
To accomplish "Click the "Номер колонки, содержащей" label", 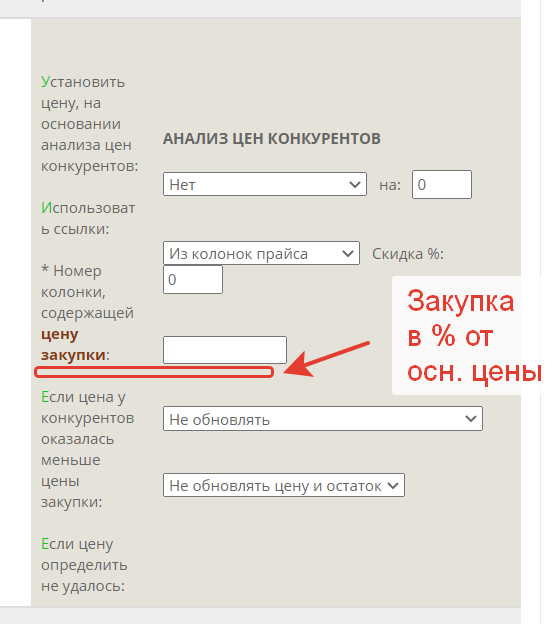I will (88, 292).
